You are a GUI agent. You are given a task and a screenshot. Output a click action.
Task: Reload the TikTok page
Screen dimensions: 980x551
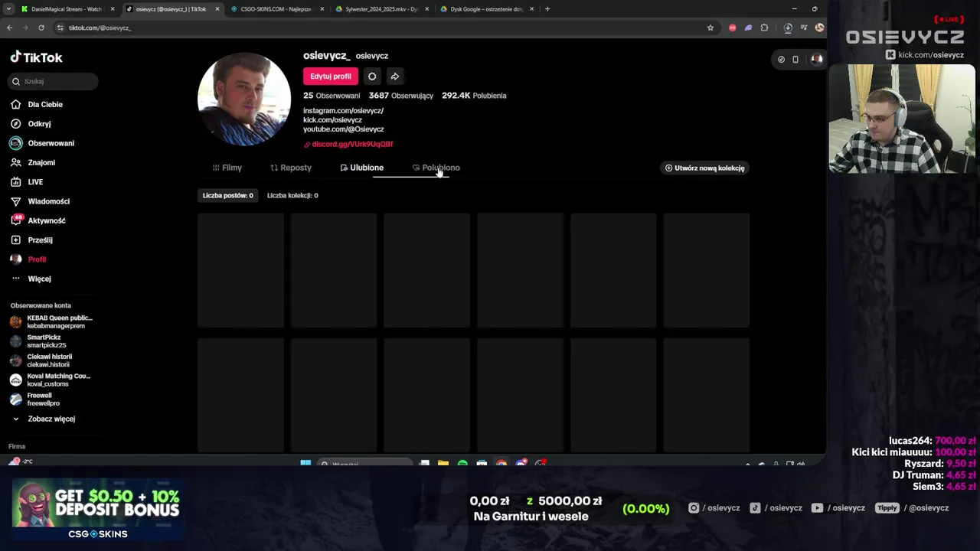coord(41,28)
